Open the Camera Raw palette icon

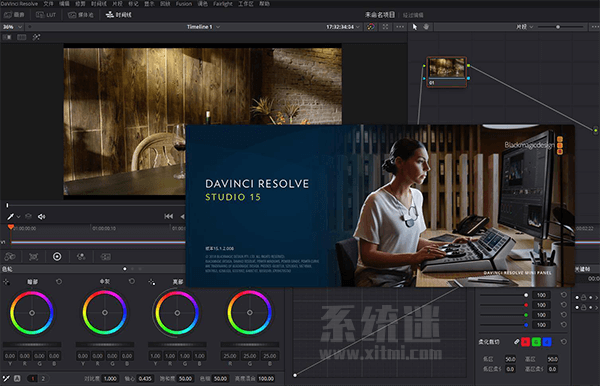[x=10, y=257]
